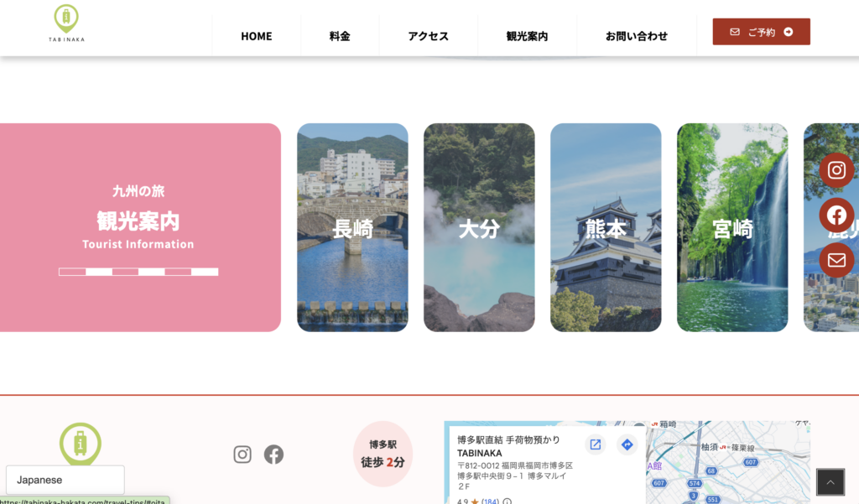Viewport: 859px width, 504px height.
Task: Go to the HOME menu item
Action: (256, 36)
